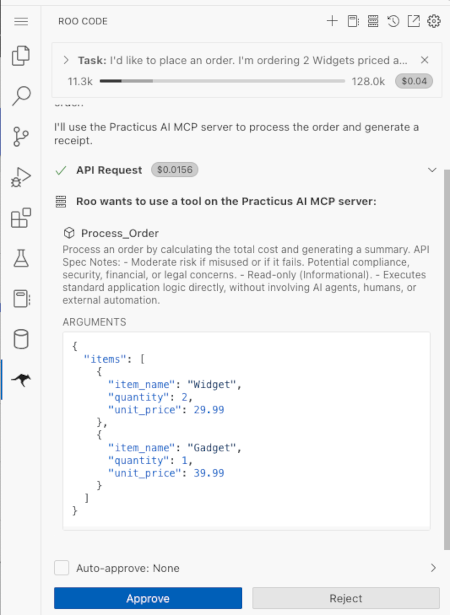
Task: Click the ROO CODE panel title
Action: [83, 21]
